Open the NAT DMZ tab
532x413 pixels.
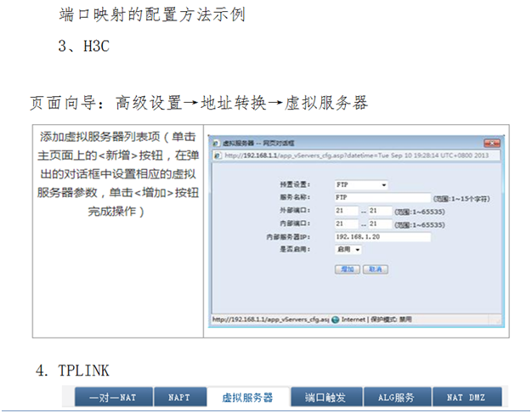(467, 397)
